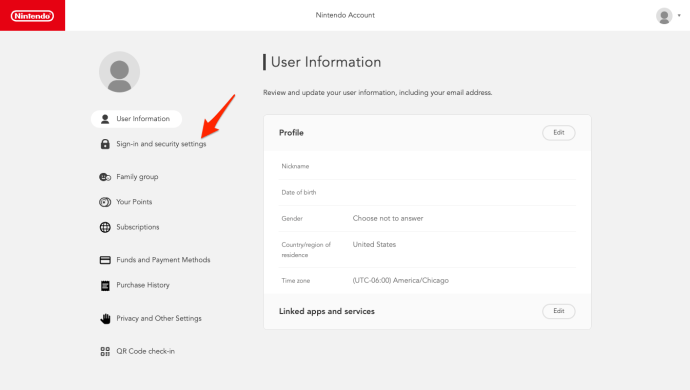Click the Country/region of residence label
The image size is (690, 390).
pyautogui.click(x=306, y=250)
